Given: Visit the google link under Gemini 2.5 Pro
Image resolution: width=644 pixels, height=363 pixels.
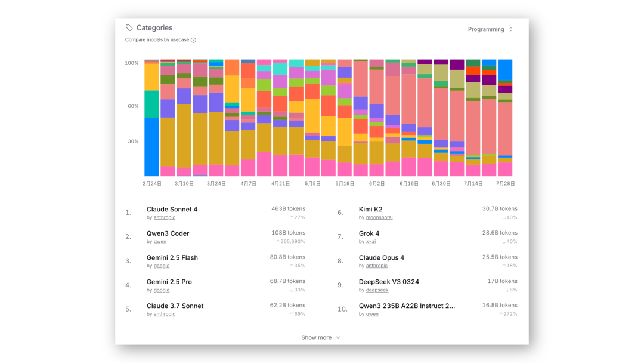Looking at the screenshot, I should tap(162, 290).
